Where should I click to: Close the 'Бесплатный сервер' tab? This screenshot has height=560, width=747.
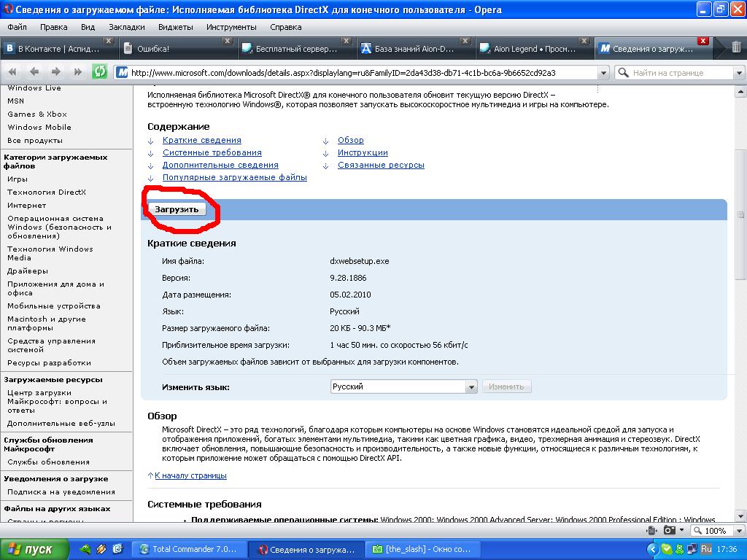click(x=347, y=41)
